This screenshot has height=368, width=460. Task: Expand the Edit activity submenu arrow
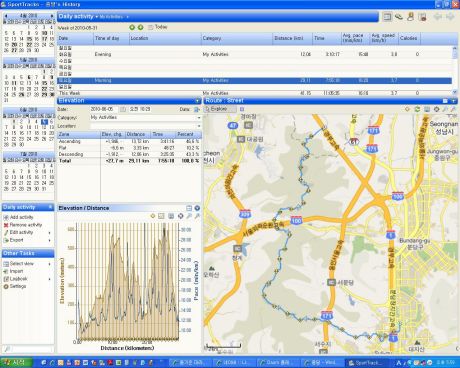[x=50, y=233]
